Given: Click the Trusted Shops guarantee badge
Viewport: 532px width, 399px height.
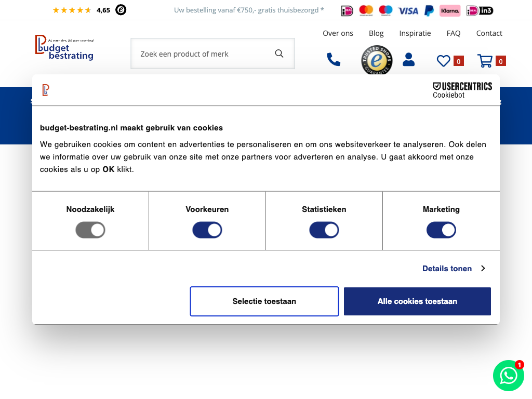Looking at the screenshot, I should (377, 61).
